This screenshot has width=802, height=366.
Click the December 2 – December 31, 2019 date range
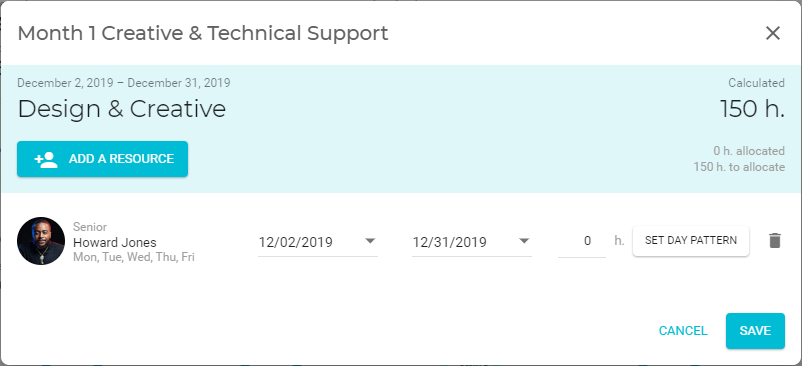point(124,83)
